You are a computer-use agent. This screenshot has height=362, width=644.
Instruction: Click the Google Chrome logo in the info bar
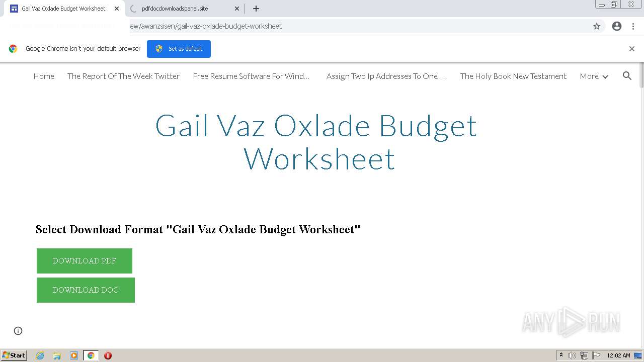(13, 49)
